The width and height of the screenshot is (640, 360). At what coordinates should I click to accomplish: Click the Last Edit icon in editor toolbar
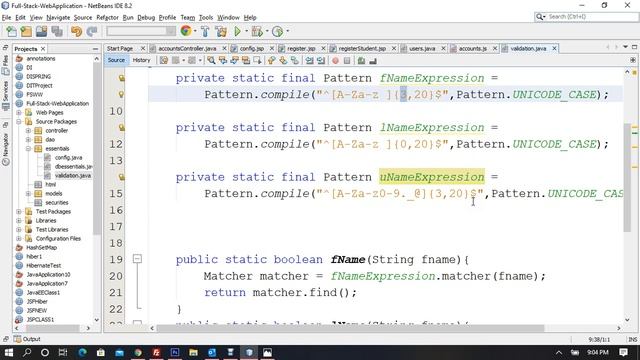point(164,60)
